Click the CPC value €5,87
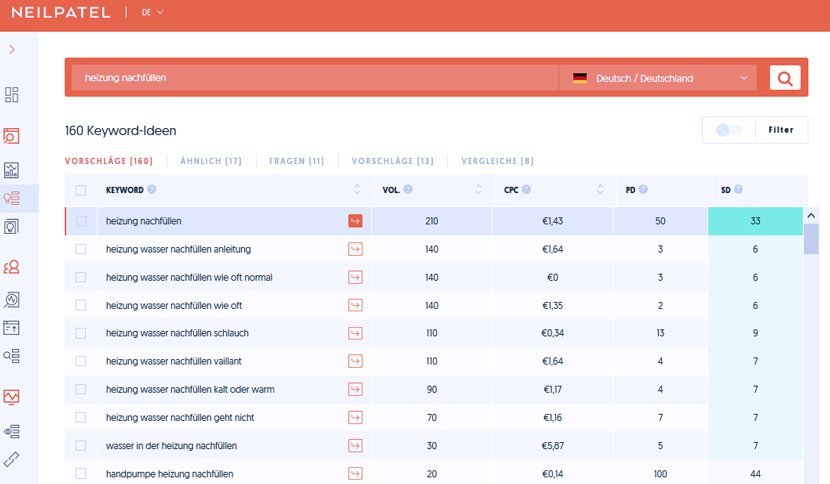830x484 pixels. pos(553,446)
